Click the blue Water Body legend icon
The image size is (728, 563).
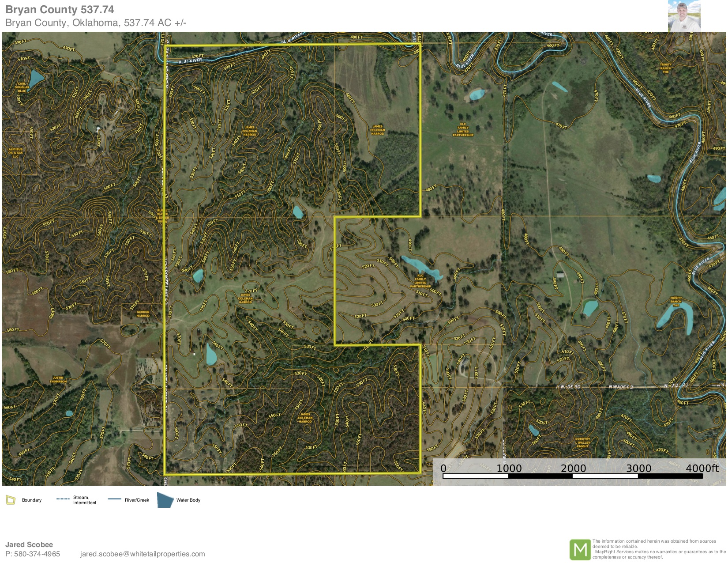[x=165, y=500]
